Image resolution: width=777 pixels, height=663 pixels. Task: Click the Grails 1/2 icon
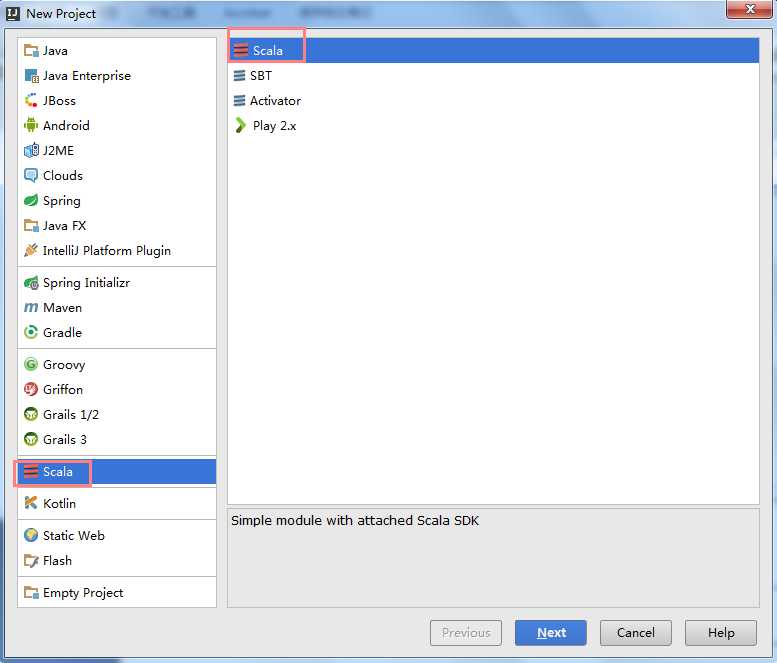(x=31, y=414)
